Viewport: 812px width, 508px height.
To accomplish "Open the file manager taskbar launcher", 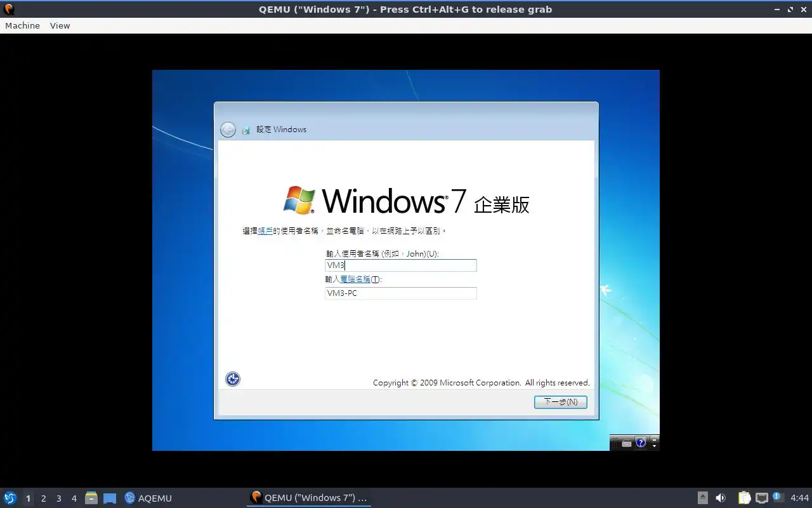I will click(91, 498).
